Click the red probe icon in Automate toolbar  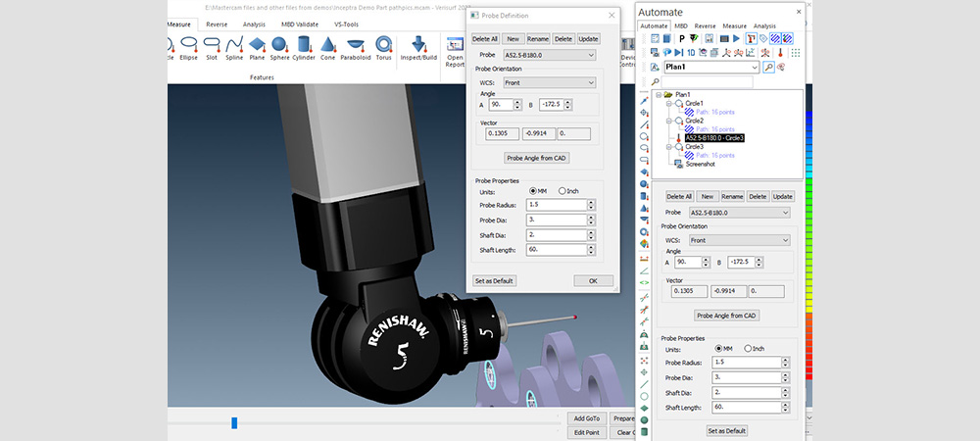pyautogui.click(x=781, y=53)
